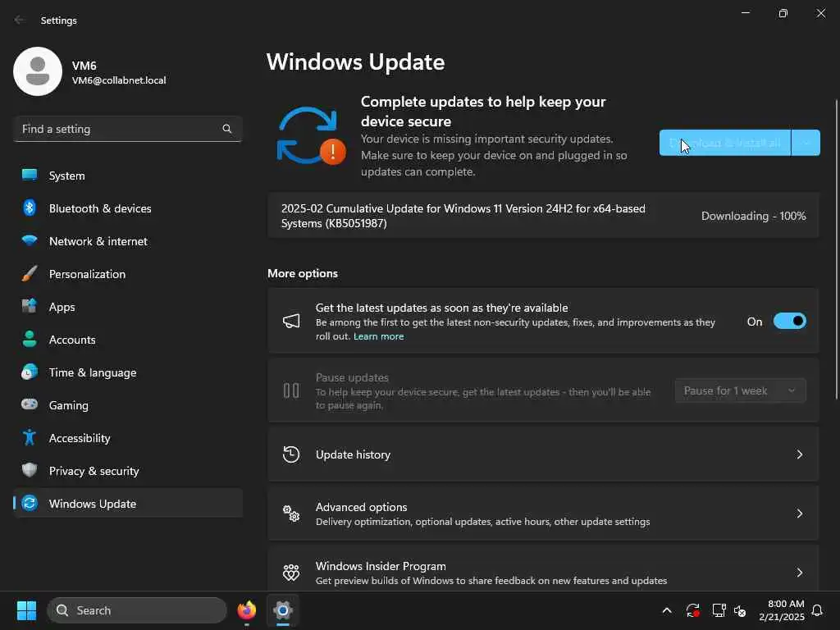Click the magnifier icon in Find a setting
Image resolution: width=840 pixels, height=630 pixels.
pos(227,129)
